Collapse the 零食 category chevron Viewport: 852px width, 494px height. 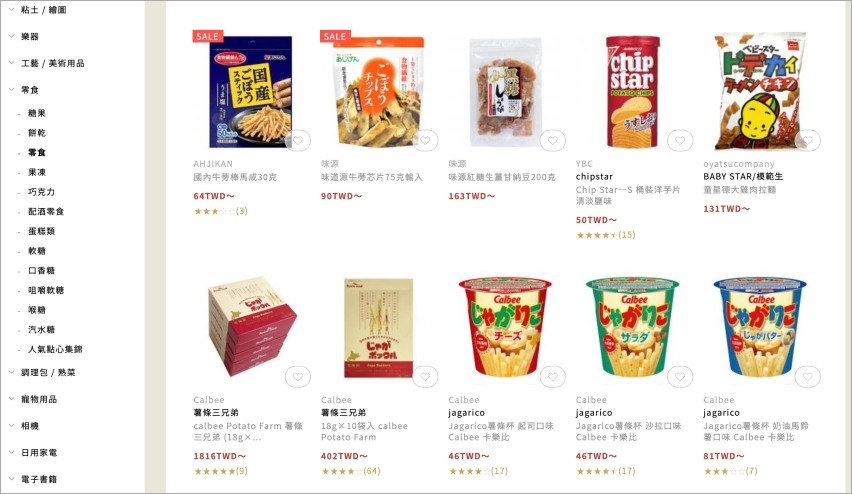tap(11, 89)
